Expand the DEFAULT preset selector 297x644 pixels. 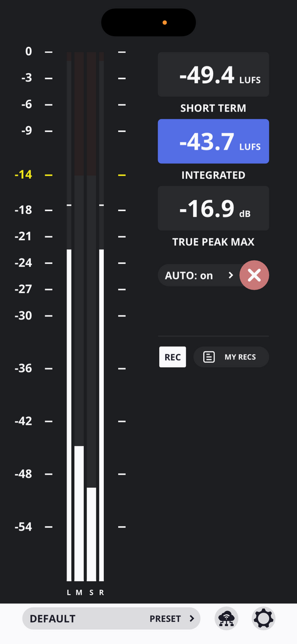[x=111, y=618]
